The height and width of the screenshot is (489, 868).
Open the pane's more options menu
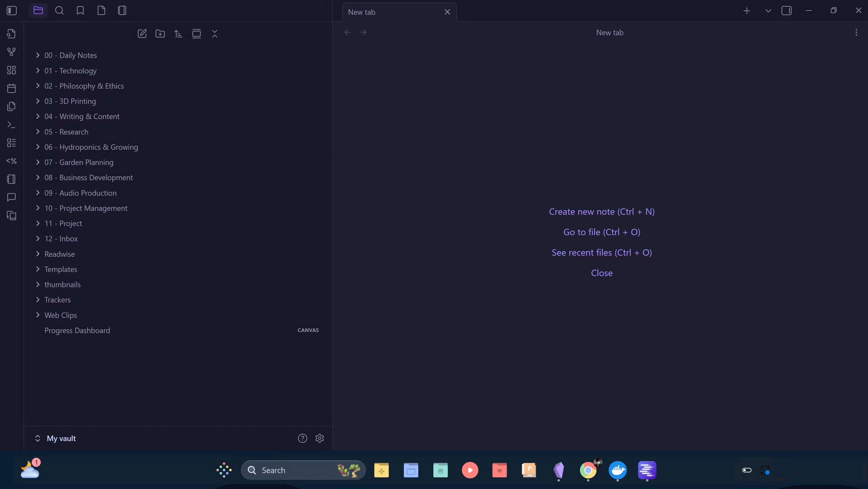pyautogui.click(x=856, y=32)
